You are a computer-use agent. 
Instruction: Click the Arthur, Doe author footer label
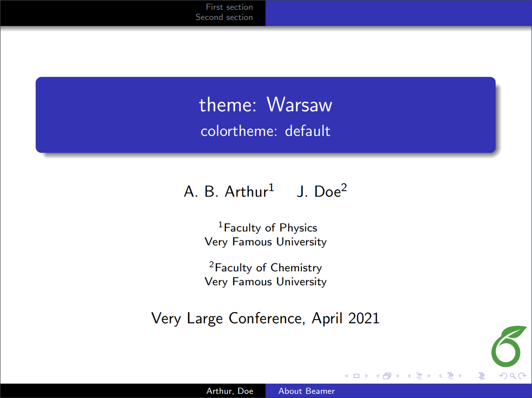coord(231,391)
